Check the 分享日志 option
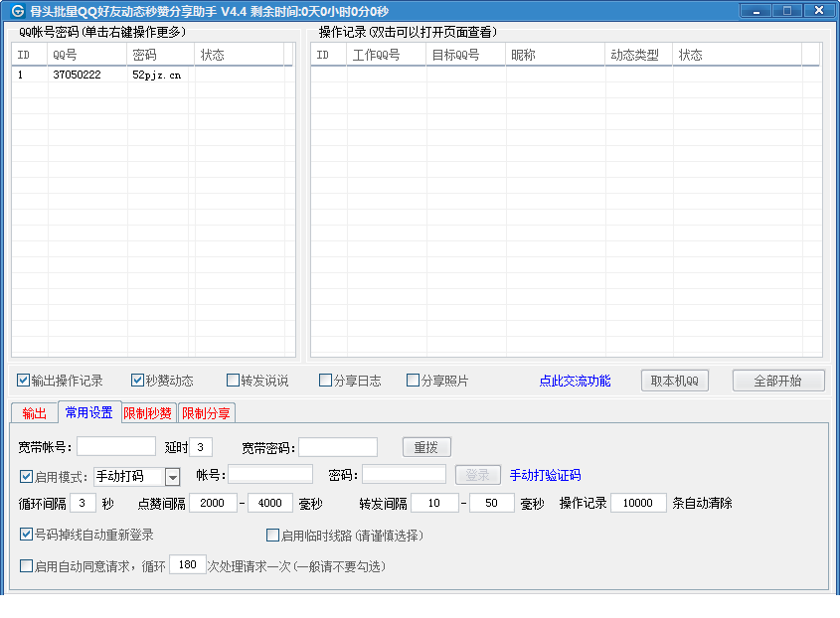Screen dimensions: 840x618 click(x=325, y=381)
